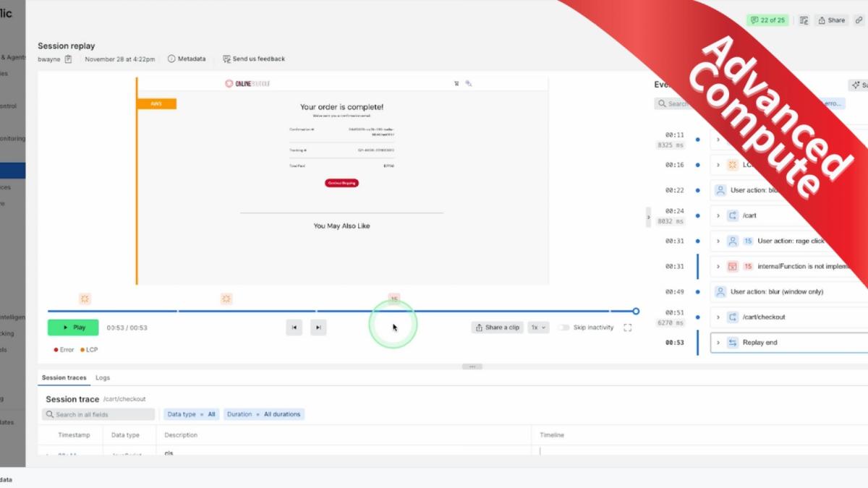868x488 pixels.
Task: Open the 1x playback speed dropdown
Action: coord(538,328)
